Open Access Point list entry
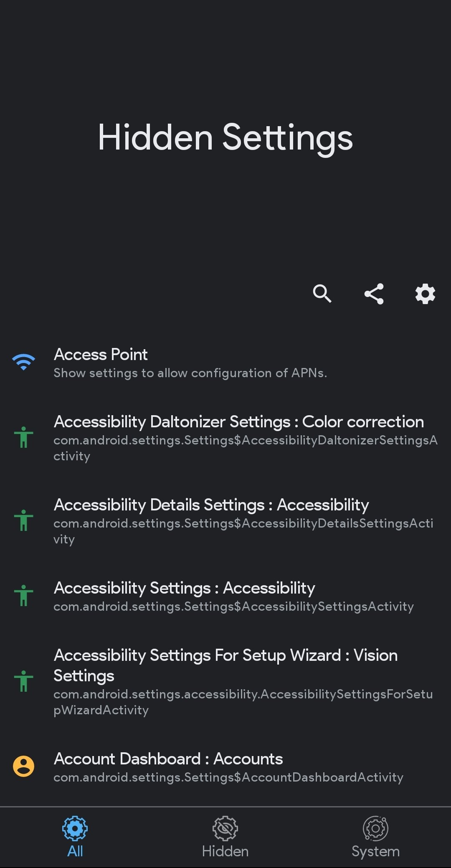451x868 pixels. [x=225, y=363]
